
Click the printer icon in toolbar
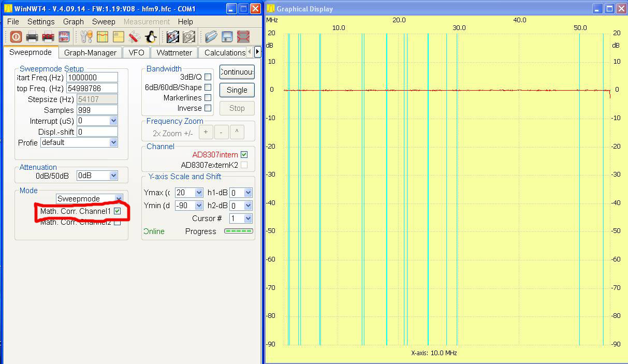click(x=32, y=37)
